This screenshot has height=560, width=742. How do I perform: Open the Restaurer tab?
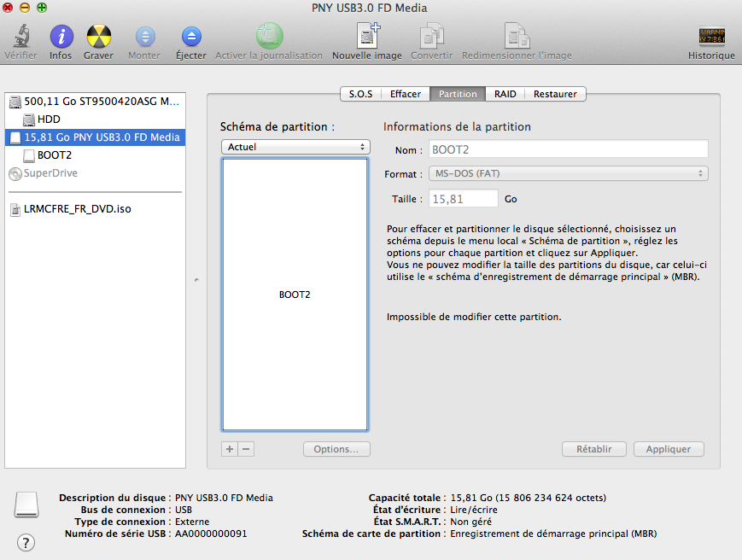click(x=555, y=94)
